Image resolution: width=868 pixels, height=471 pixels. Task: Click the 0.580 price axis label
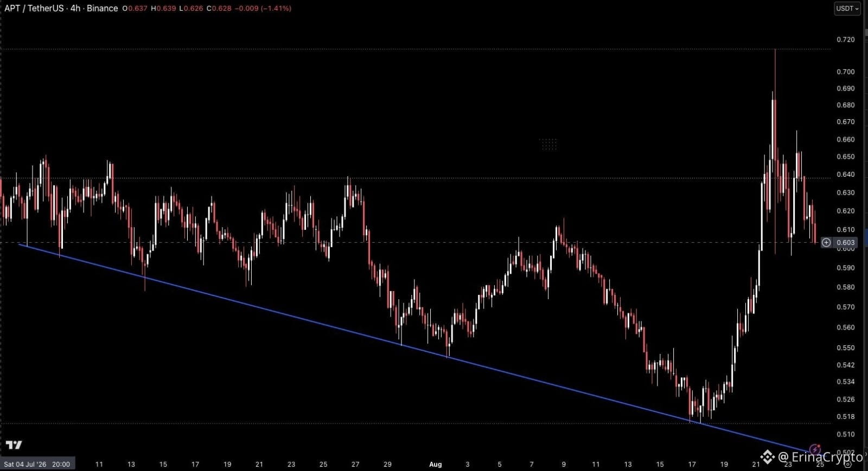coord(846,287)
